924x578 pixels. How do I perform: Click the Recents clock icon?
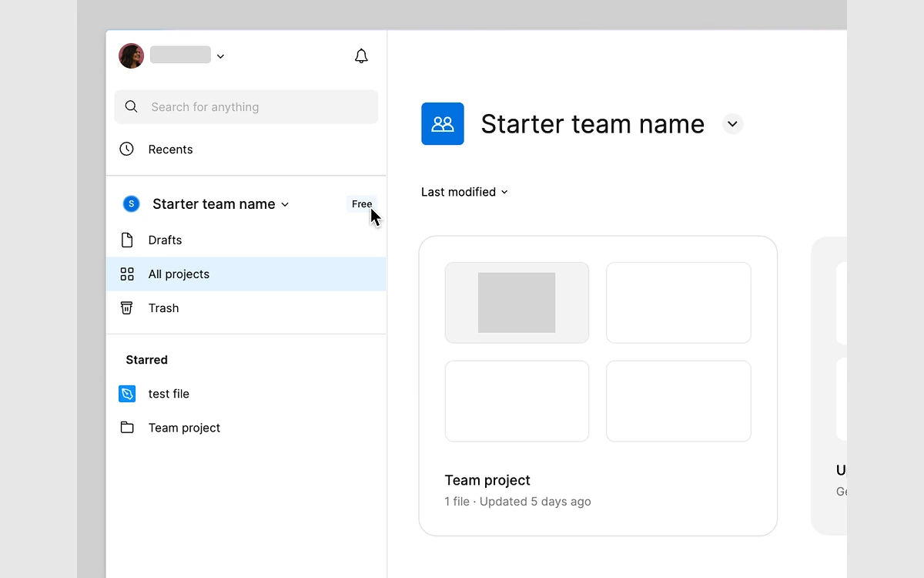127,149
